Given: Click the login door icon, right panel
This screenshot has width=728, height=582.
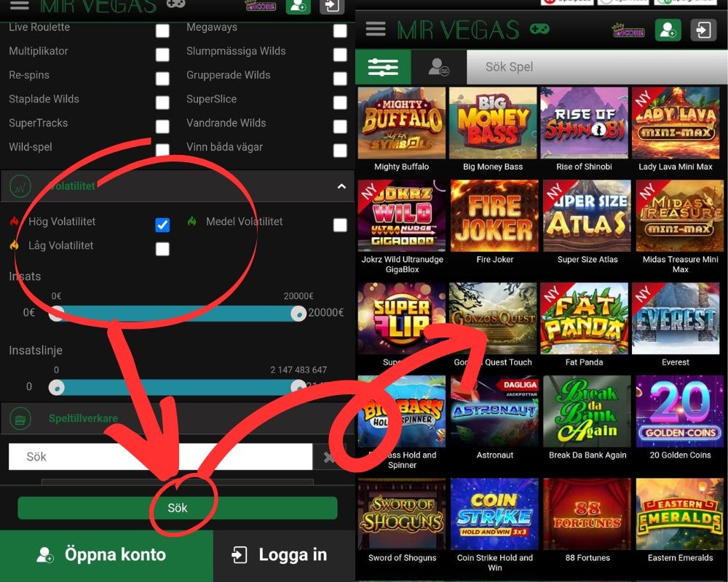Looking at the screenshot, I should (703, 30).
